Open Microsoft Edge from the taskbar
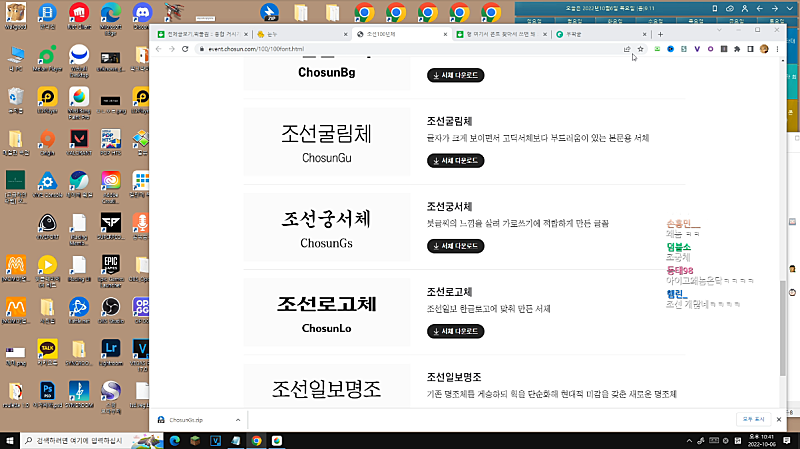 pyautogui.click(x=174, y=440)
